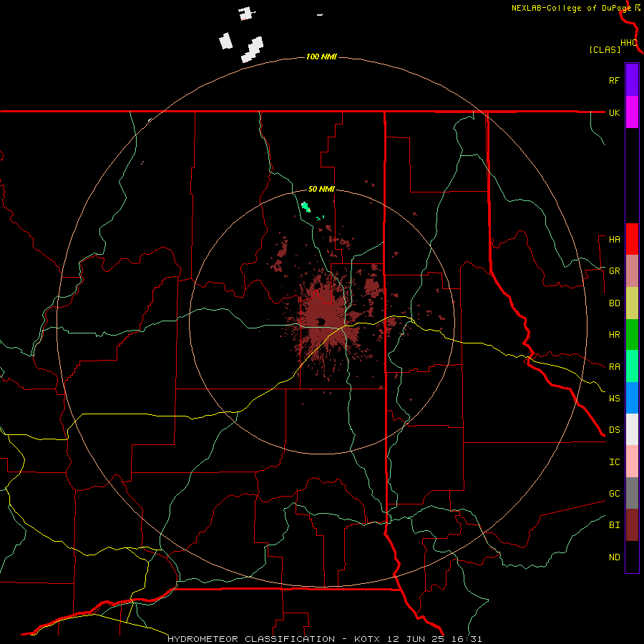Click the HYDROMETEOR CLASSIFICATION title text
Image resolution: width=644 pixels, height=644 pixels.
(251, 639)
